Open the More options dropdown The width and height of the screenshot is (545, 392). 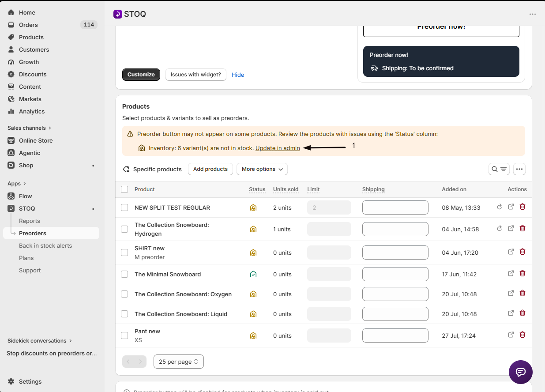(262, 169)
